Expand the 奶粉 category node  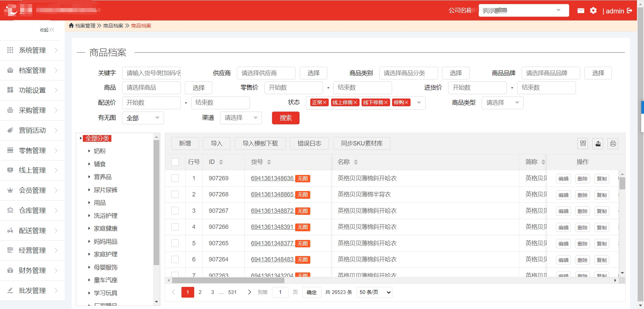coord(89,151)
